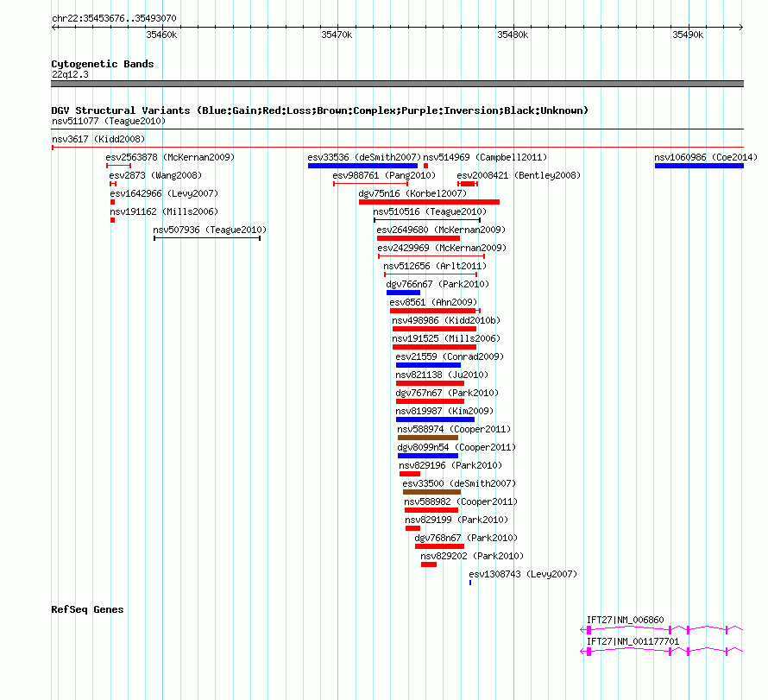Click nsv498986 (Kidd2010b) label
This screenshot has height=700, width=768.
(x=446, y=320)
